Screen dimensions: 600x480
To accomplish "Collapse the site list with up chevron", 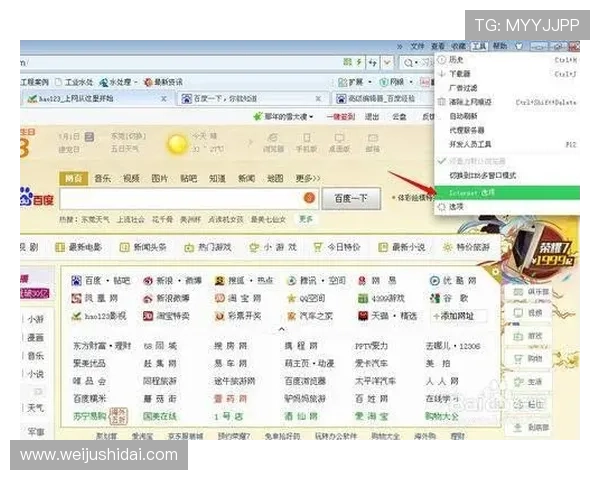I will pos(282,329).
